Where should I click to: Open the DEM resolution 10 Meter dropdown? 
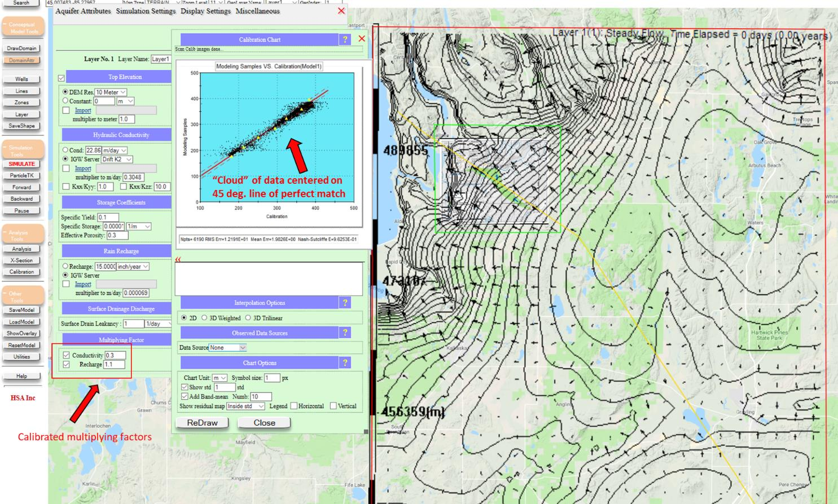[x=111, y=92]
